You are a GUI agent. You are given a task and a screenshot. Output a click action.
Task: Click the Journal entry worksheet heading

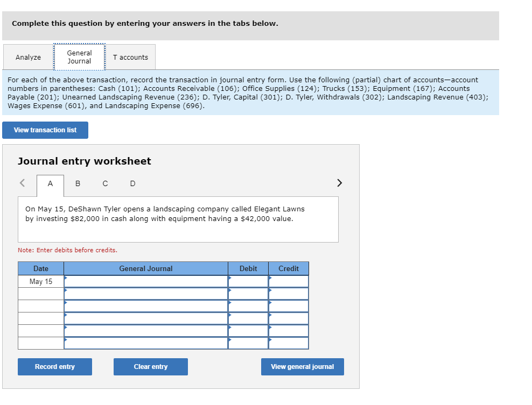[85, 161]
